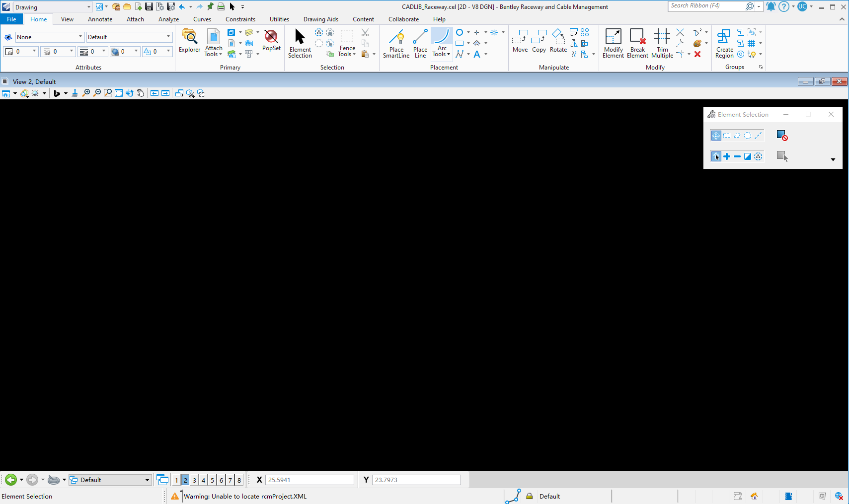Toggle view number 8 button

pos(239,480)
